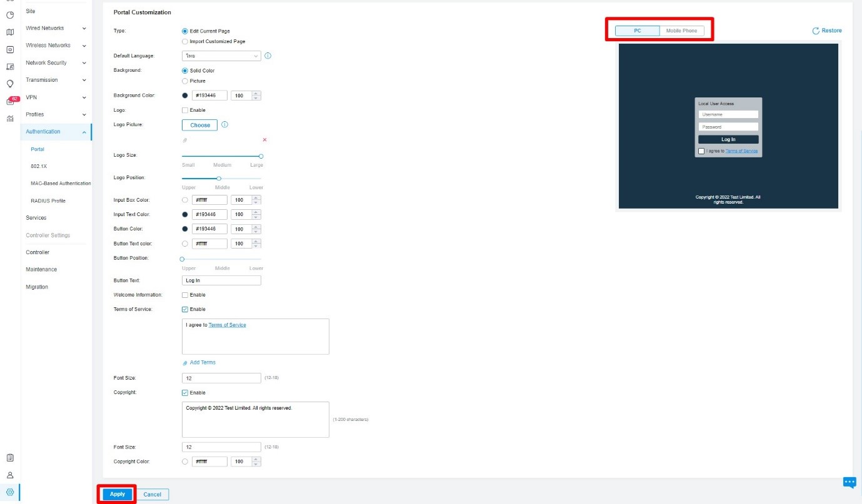Open the Statistics pie chart sidebar icon

[x=10, y=15]
